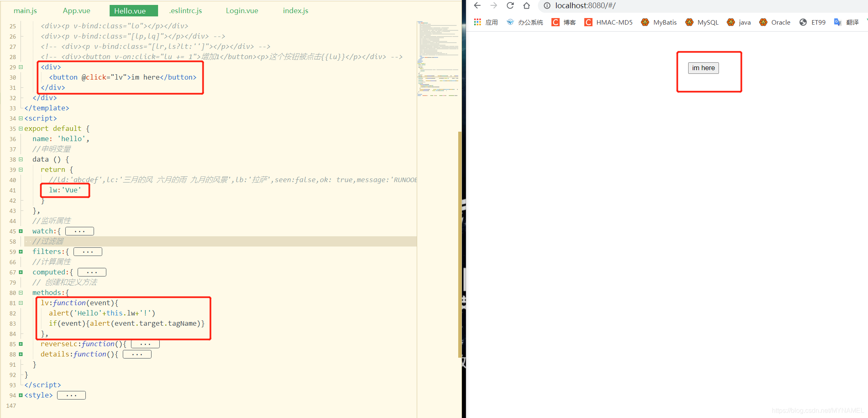
Task: Click the browser forward arrow
Action: coord(494,5)
